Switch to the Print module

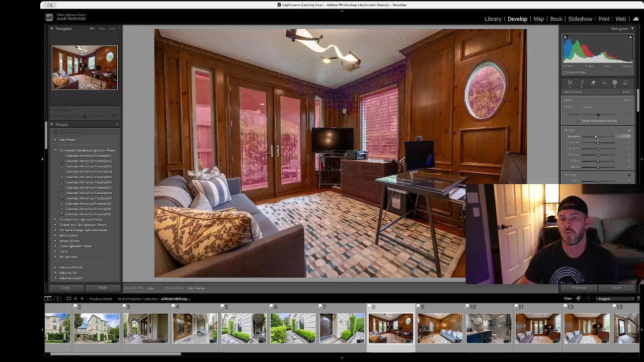tap(604, 19)
